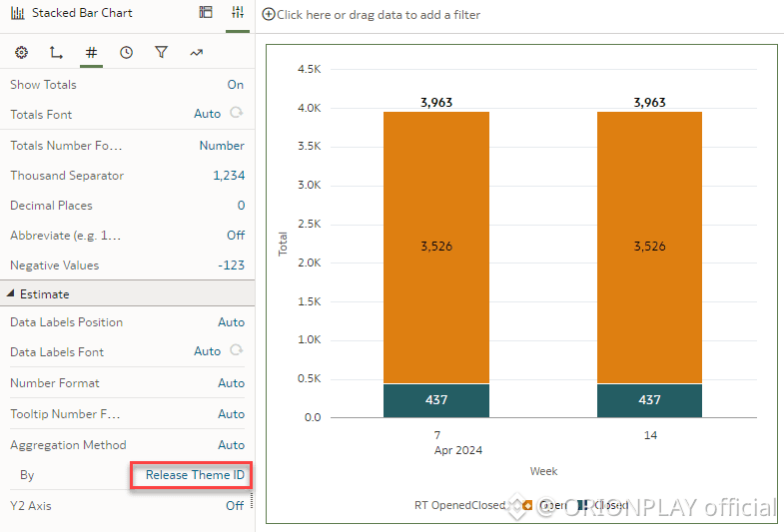Open Totals Number Format dropdown
Screen dimensions: 784x532
[221, 146]
